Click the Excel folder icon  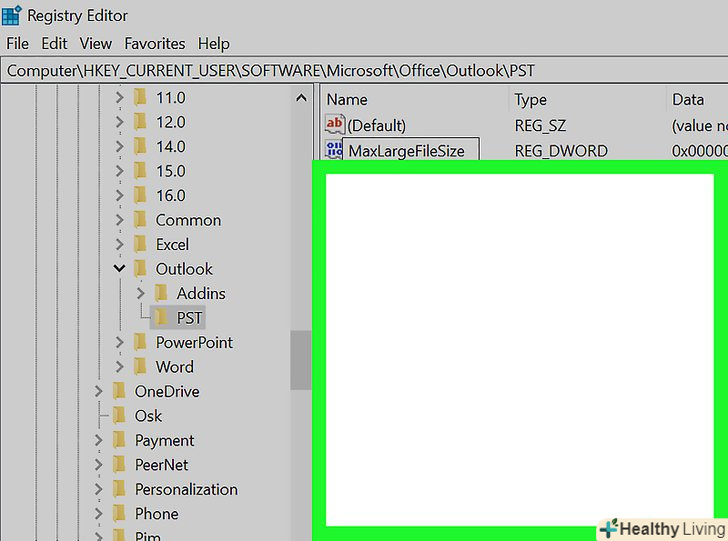[x=140, y=244]
